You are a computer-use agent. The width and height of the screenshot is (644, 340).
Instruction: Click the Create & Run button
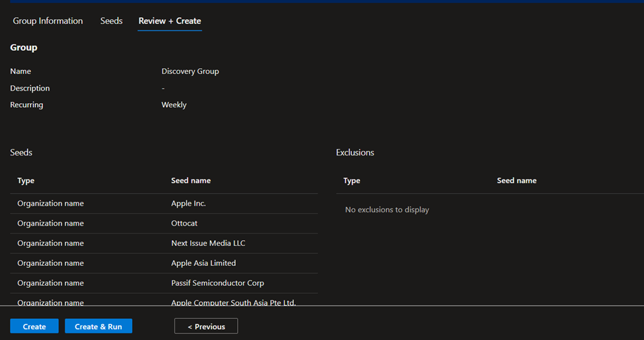[x=98, y=326]
